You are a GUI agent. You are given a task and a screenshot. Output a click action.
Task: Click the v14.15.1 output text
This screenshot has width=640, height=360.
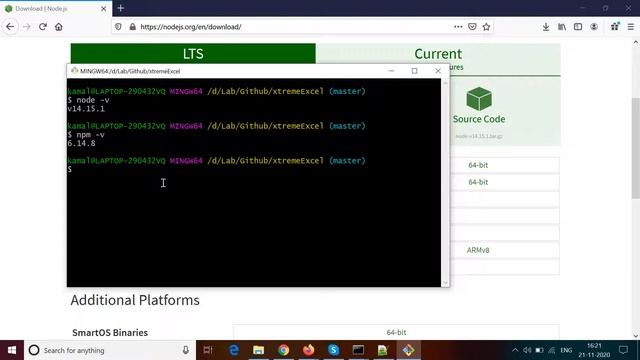[x=86, y=109]
